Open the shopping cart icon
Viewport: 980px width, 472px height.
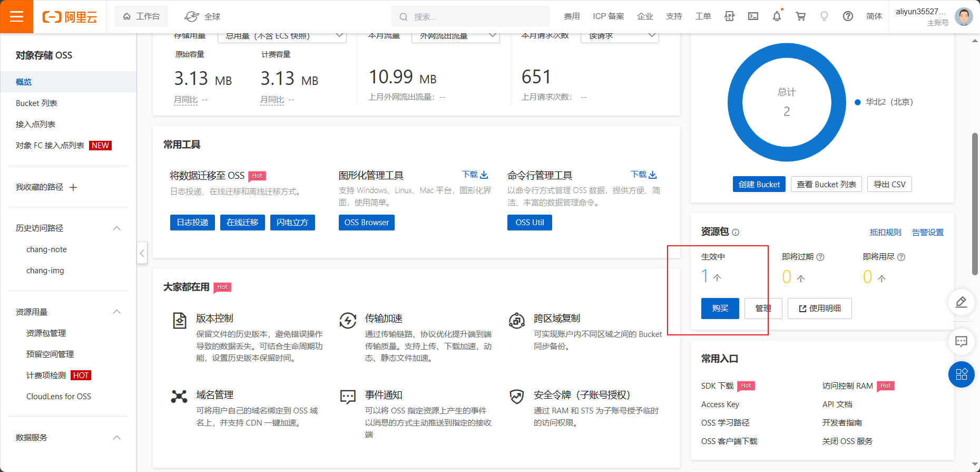(800, 16)
